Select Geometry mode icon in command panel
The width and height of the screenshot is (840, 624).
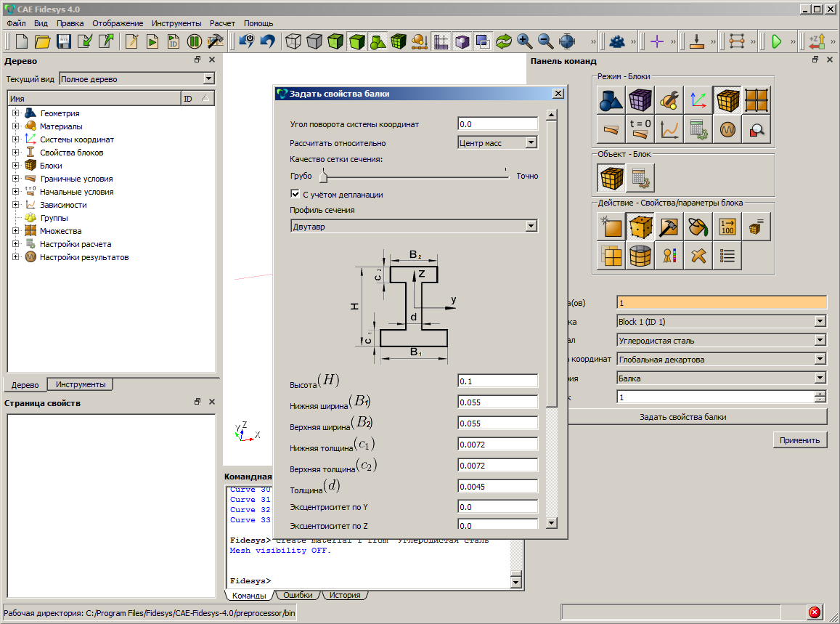click(611, 100)
